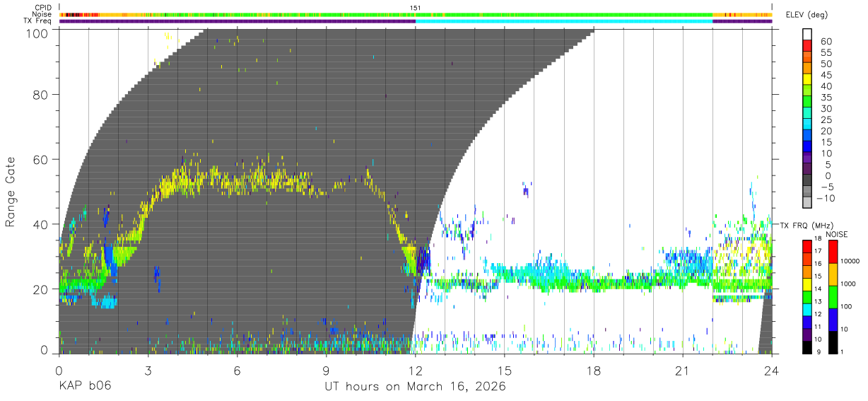Click ELEV legend value 50

click(826, 64)
